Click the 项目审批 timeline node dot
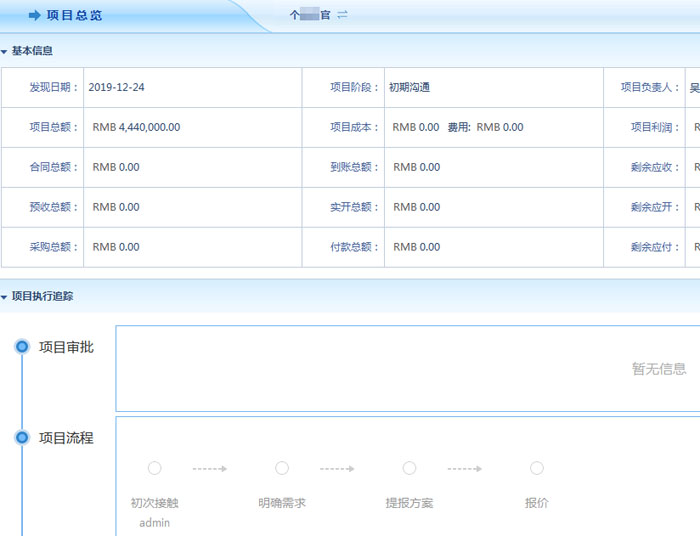700x536 pixels. pos(22,347)
